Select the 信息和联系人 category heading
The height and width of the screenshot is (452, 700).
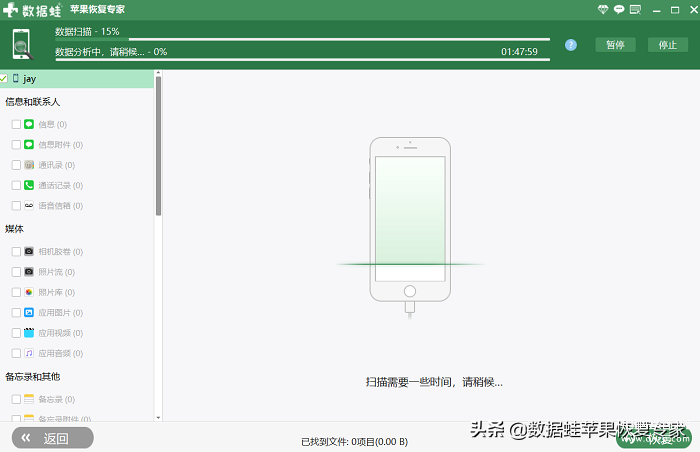tap(32, 102)
